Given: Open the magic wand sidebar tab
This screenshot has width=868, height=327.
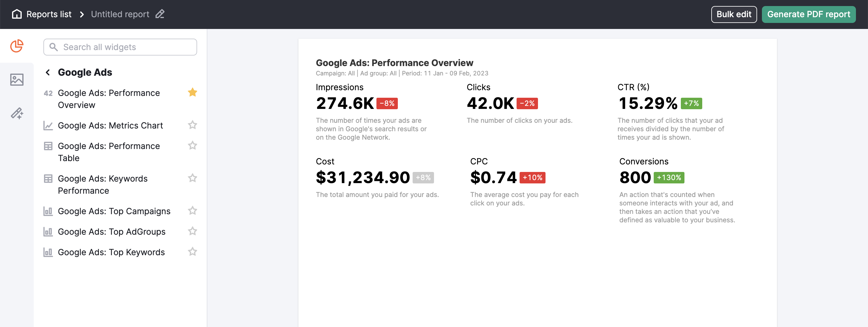Looking at the screenshot, I should pos(17,113).
